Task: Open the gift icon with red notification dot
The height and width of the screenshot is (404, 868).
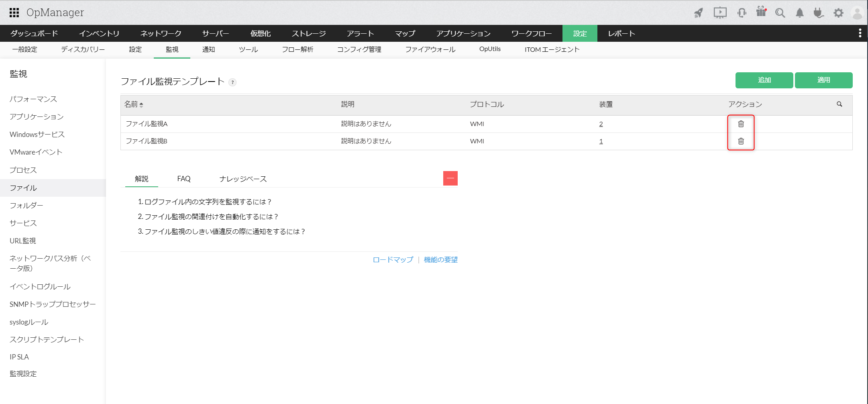Action: click(761, 12)
